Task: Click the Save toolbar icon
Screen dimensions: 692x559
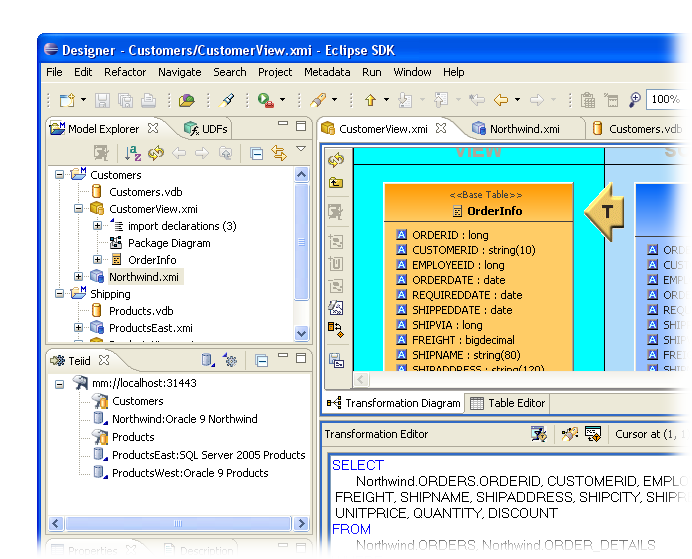Action: pos(102,100)
